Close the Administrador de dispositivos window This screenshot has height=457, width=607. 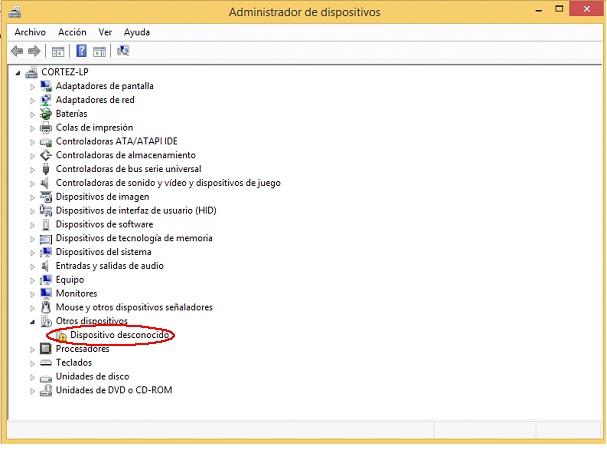pyautogui.click(x=587, y=9)
